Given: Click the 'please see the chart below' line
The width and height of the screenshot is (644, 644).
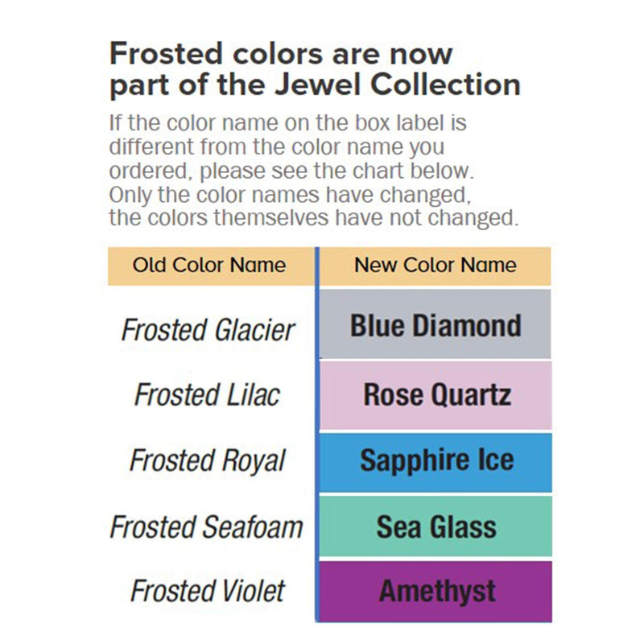Looking at the screenshot, I should click(x=291, y=171).
